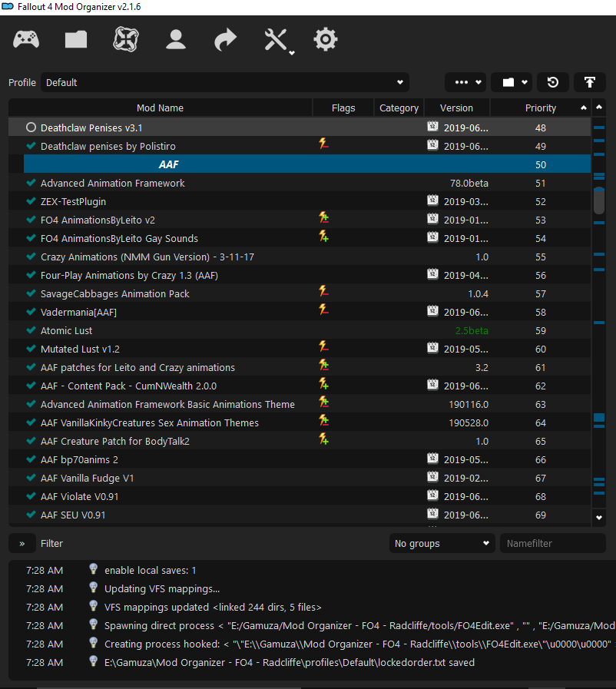The height and width of the screenshot is (689, 616).
Task: Open the profiles configuration person icon
Action: pyautogui.click(x=176, y=39)
